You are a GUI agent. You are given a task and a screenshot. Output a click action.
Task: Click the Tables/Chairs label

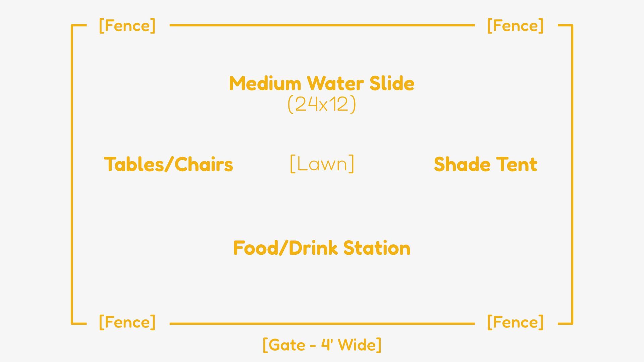coord(168,164)
